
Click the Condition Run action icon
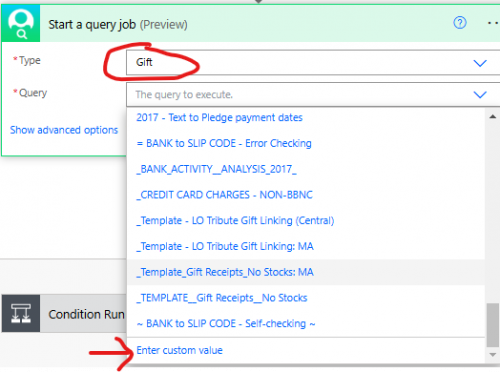tap(21, 313)
